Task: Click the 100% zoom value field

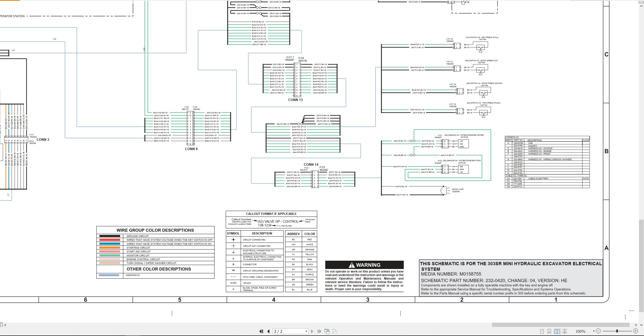Action: [581, 331]
